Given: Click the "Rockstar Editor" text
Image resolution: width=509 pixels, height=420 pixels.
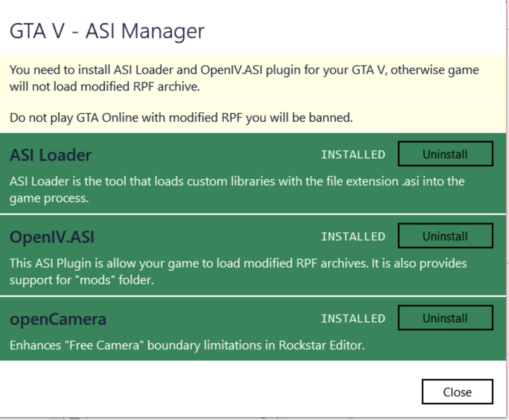Looking at the screenshot, I should [320, 345].
